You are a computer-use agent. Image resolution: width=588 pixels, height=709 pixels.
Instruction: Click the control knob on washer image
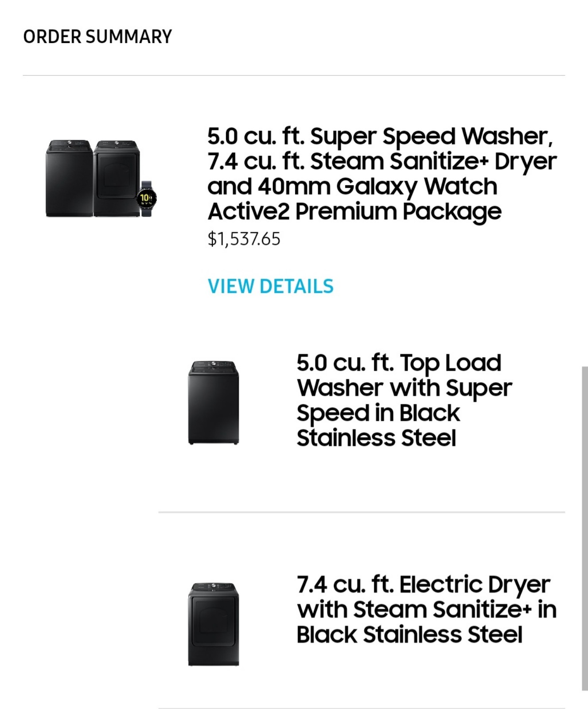pyautogui.click(x=213, y=363)
